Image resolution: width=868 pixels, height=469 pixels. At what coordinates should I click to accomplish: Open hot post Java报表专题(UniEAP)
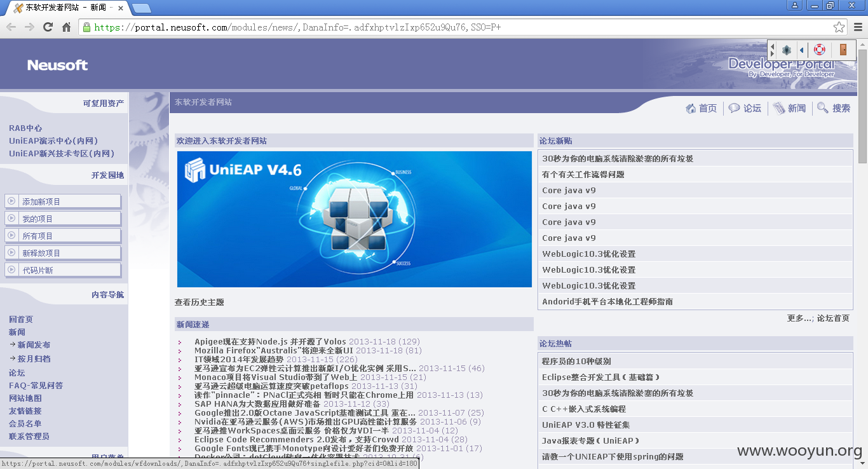coord(590,440)
